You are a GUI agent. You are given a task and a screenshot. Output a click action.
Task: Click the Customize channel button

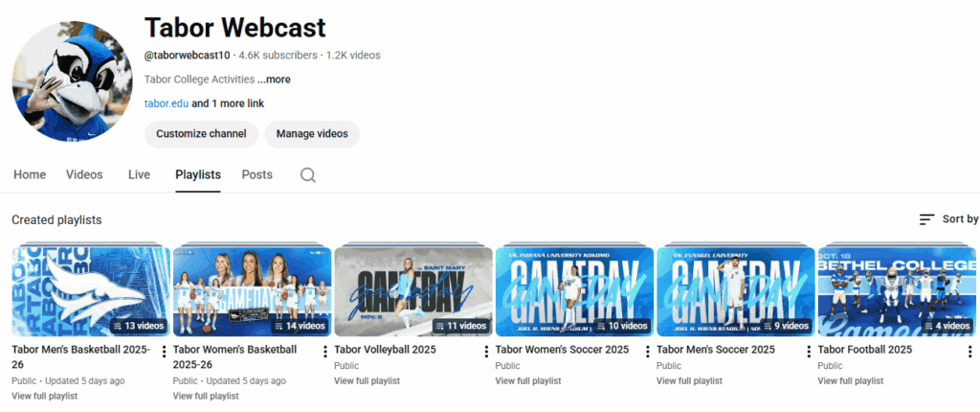click(x=201, y=134)
